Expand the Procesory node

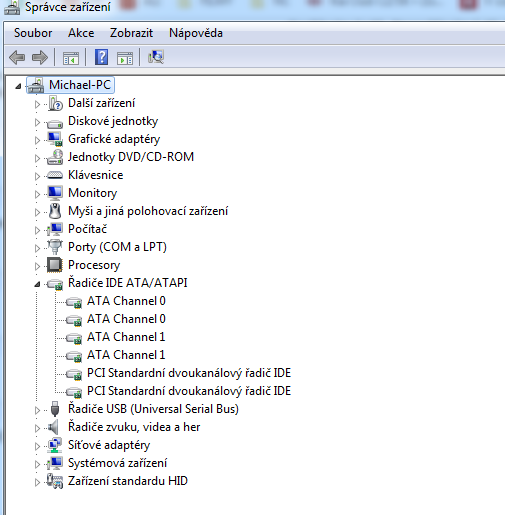[37, 266]
